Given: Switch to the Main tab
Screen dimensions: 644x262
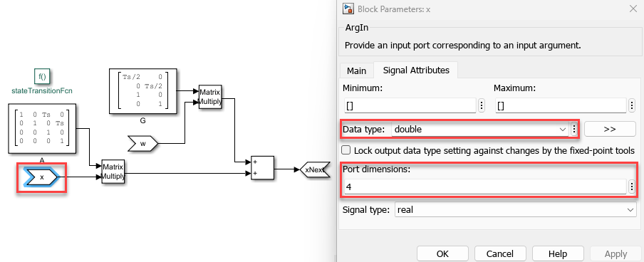Looking at the screenshot, I should click(x=356, y=70).
